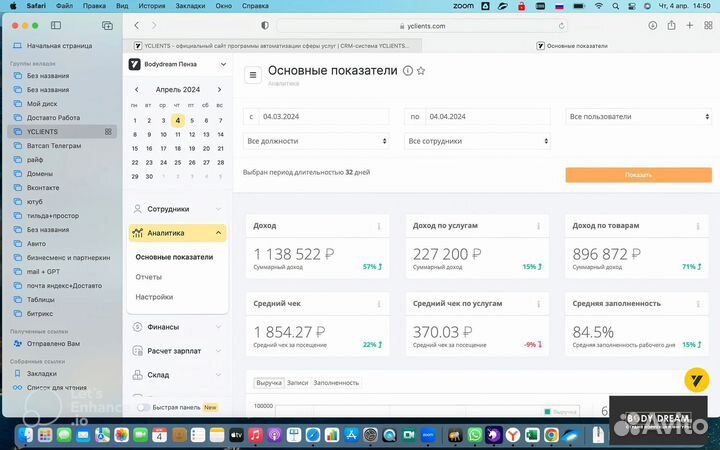The width and height of the screenshot is (720, 450).
Task: Click the yclients.com address bar
Action: [422, 26]
